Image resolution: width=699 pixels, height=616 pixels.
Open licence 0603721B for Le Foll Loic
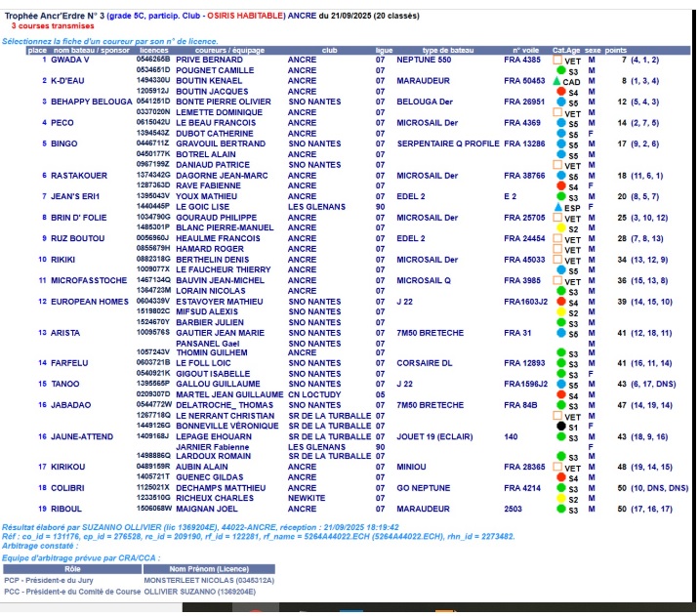click(x=154, y=363)
